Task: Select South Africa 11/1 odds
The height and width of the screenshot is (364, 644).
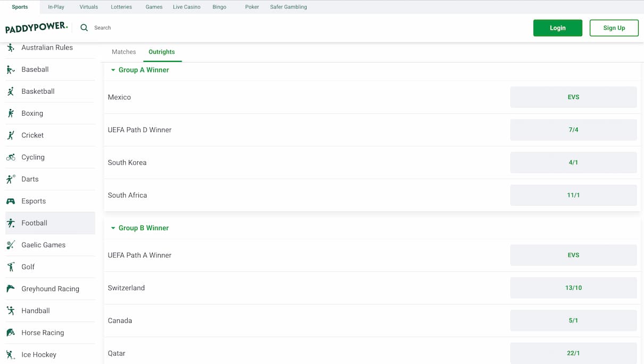Action: 573,195
